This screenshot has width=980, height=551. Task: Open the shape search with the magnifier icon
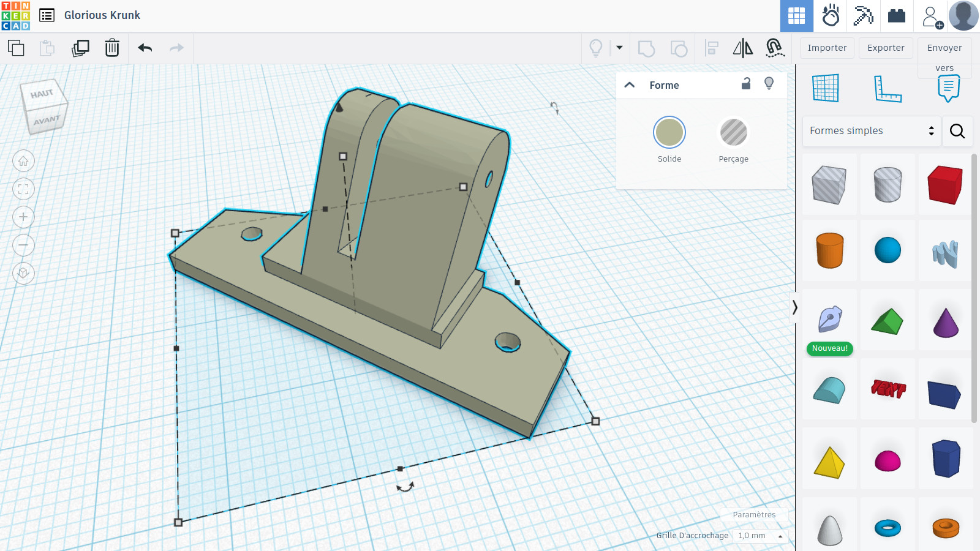[x=957, y=131]
